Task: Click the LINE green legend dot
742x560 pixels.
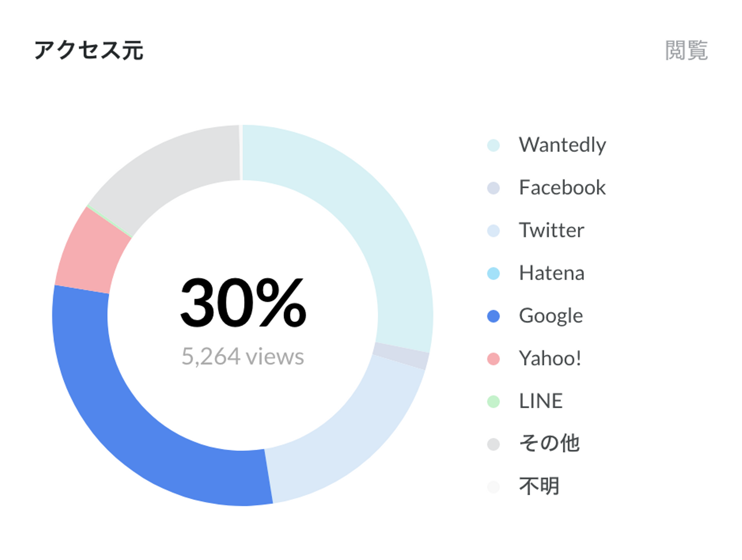Action: tap(493, 401)
